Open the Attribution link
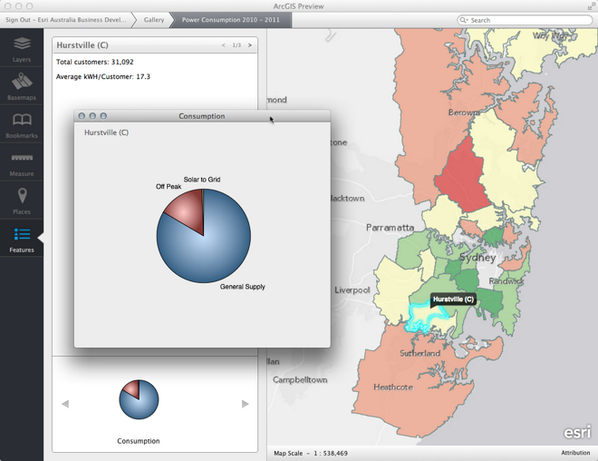 [x=575, y=453]
